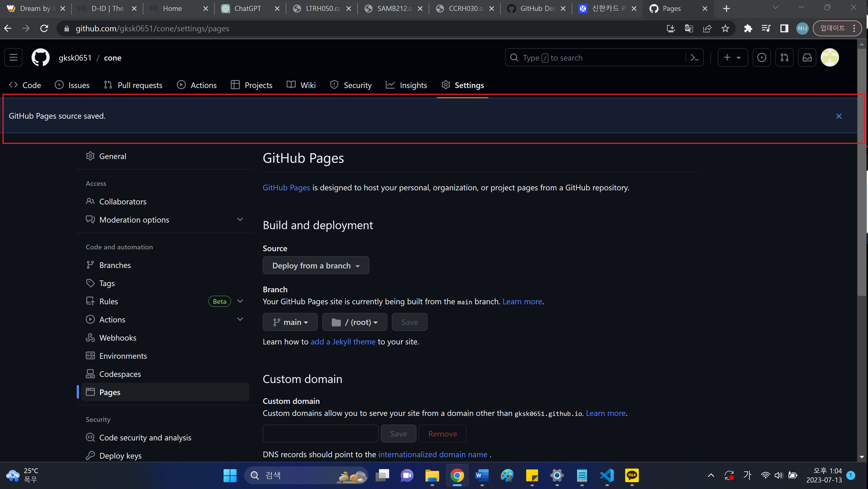Open the Projects repository tab
The image size is (868, 489).
click(x=252, y=85)
